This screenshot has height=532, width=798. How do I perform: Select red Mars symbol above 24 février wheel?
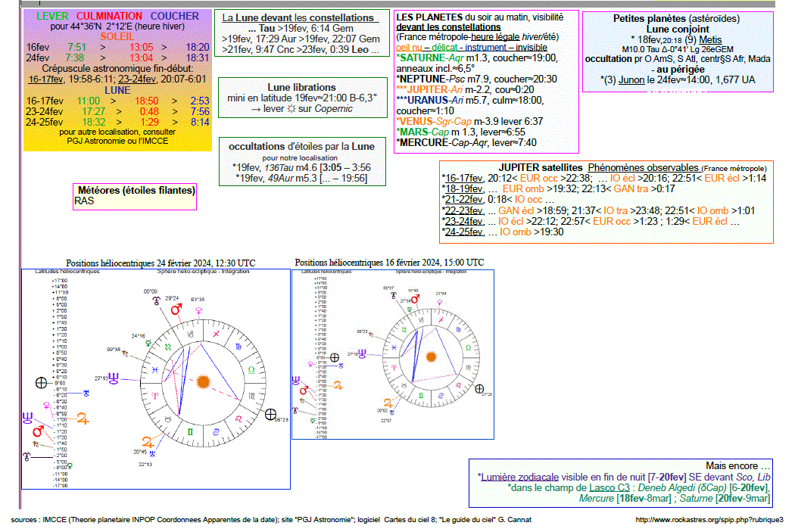click(176, 310)
